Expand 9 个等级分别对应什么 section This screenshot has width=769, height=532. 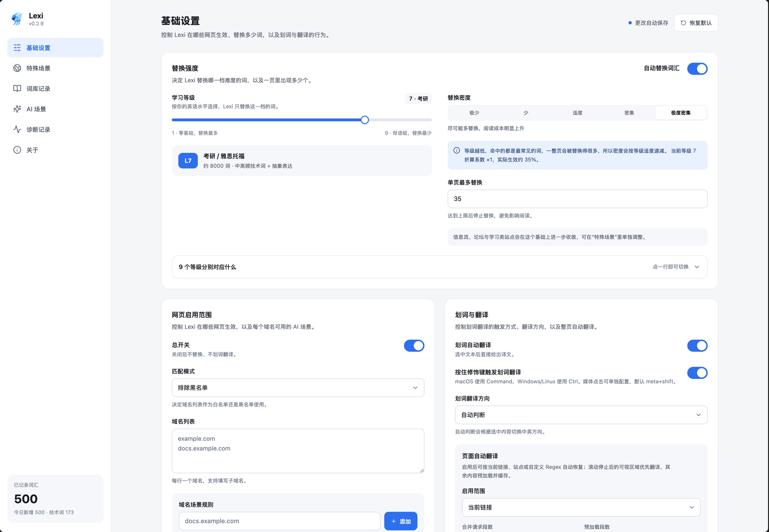tap(439, 267)
